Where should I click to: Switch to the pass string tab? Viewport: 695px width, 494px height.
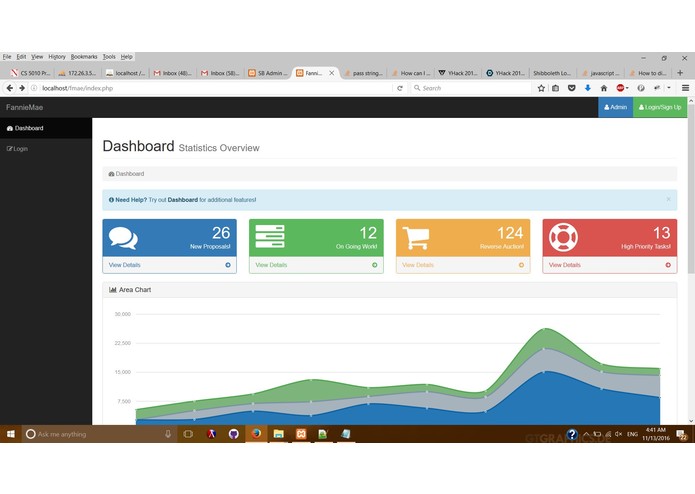pyautogui.click(x=363, y=73)
